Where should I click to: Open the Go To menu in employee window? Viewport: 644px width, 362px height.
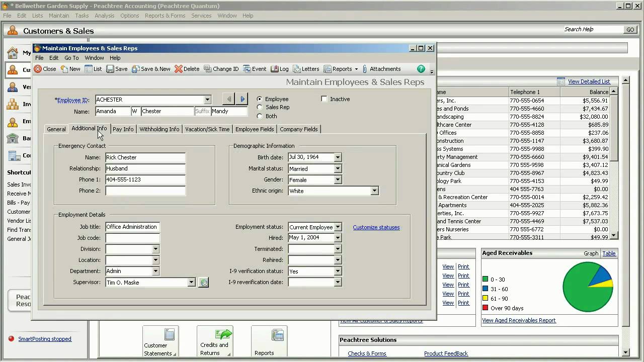[x=71, y=58]
